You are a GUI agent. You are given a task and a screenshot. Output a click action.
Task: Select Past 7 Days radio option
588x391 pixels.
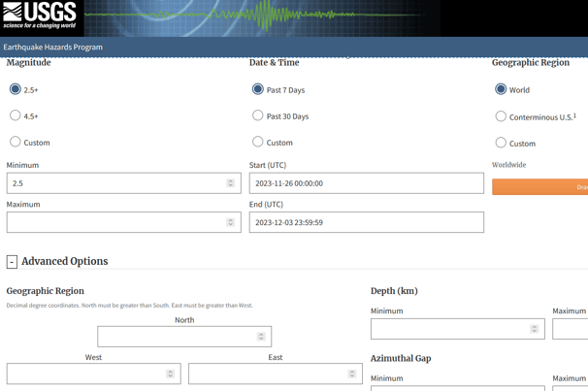point(258,89)
